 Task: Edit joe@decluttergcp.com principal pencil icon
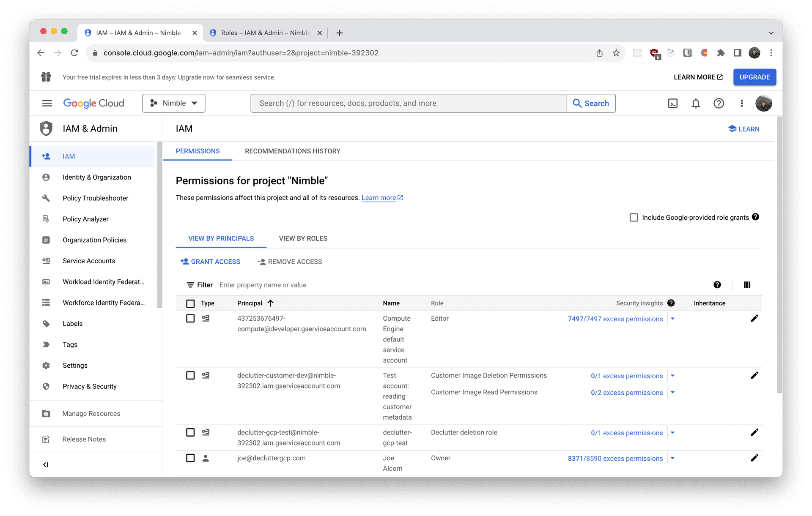point(754,458)
